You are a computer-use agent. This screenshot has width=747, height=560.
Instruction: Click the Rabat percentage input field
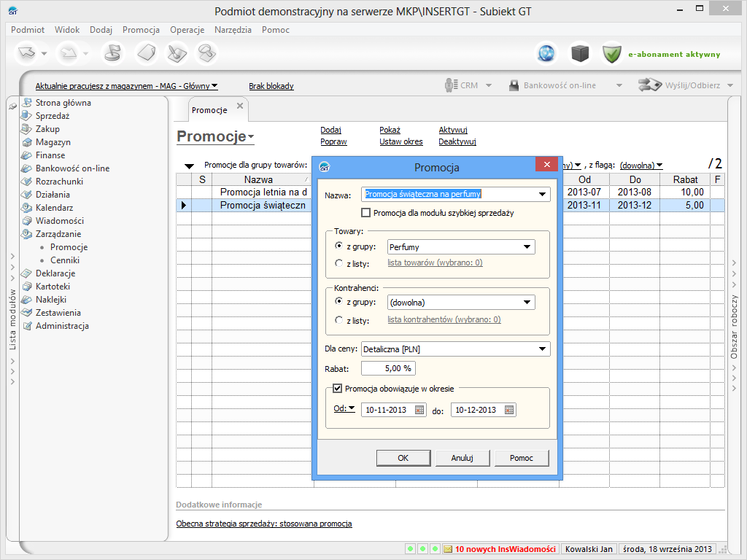[388, 368]
